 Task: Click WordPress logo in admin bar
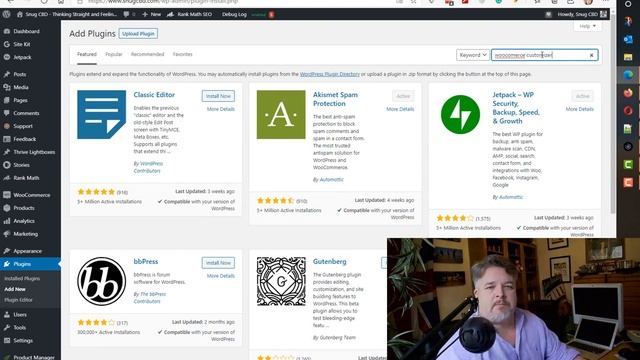[6, 14]
